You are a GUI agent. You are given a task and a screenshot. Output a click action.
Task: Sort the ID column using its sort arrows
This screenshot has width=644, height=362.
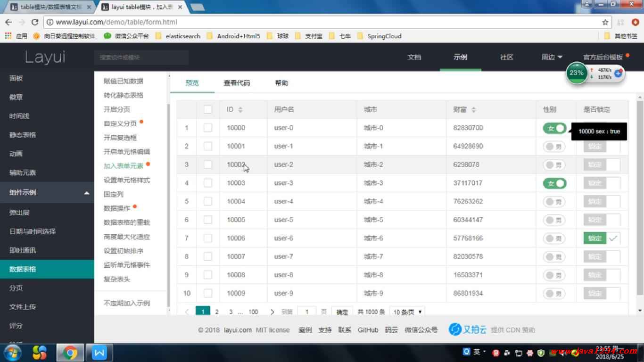point(240,110)
